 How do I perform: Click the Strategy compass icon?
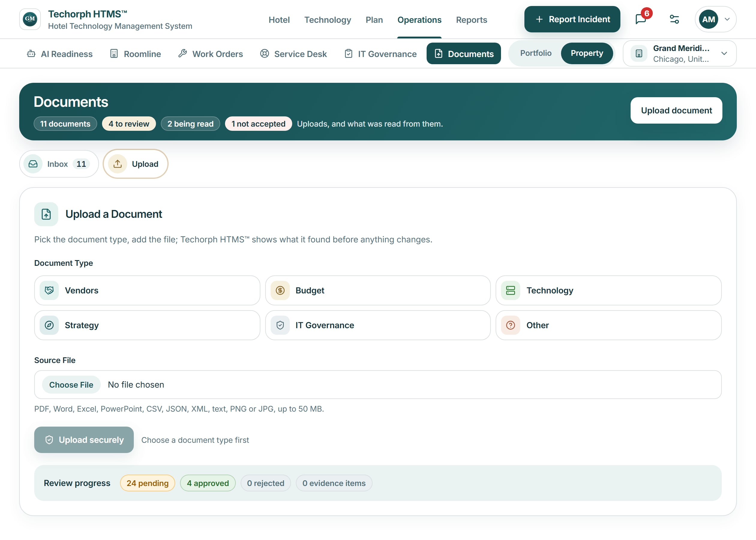click(x=49, y=325)
